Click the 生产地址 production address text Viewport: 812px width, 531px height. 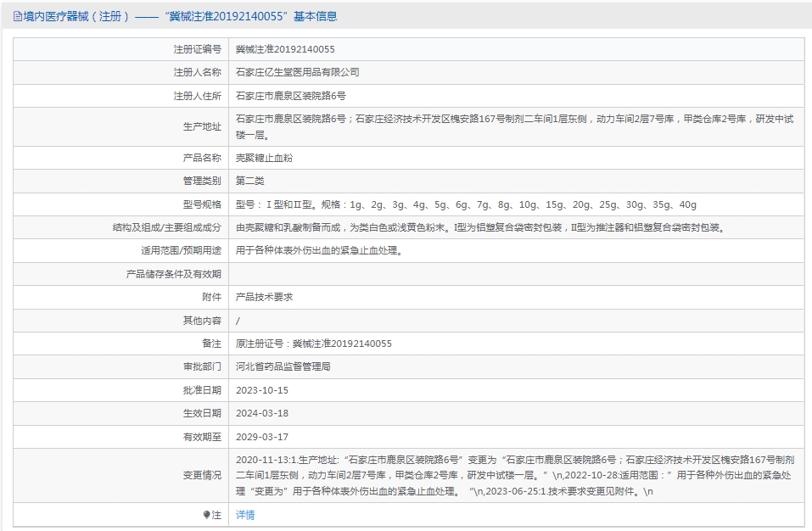(515, 126)
